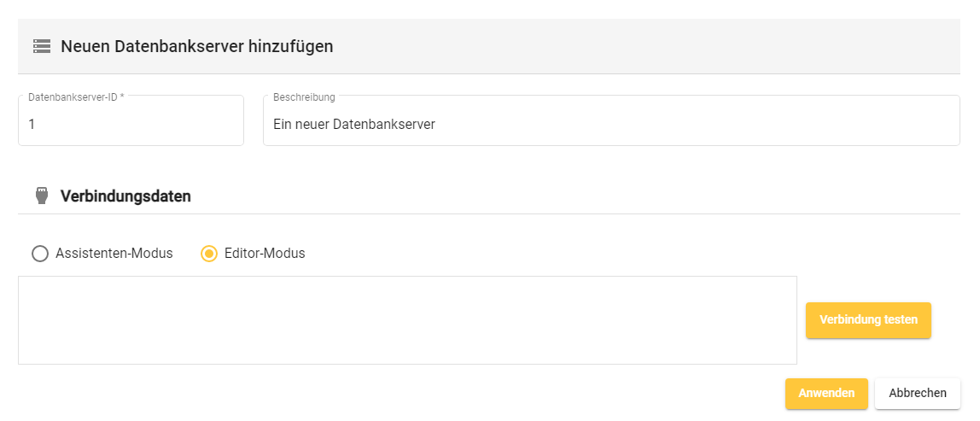Click the Verbindungsdaten section heading
Image resolution: width=980 pixels, height=421 pixels.
pyautogui.click(x=125, y=196)
